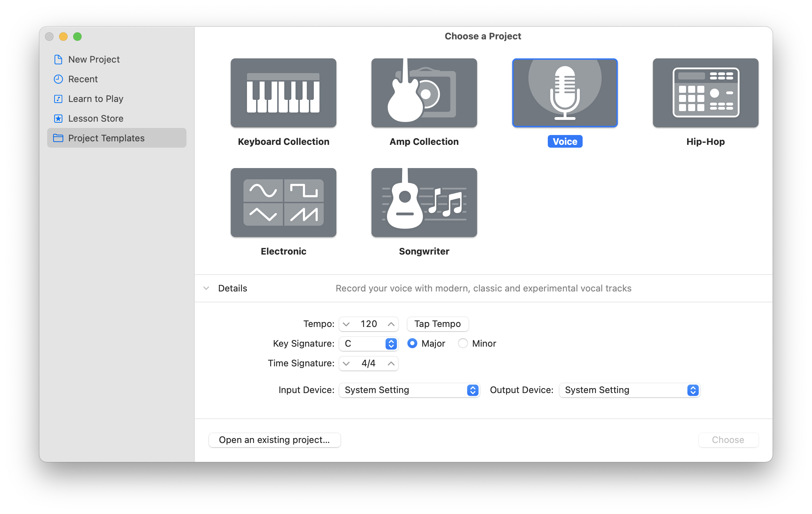The height and width of the screenshot is (514, 812).
Task: Click the Tap Tempo button
Action: pos(437,324)
